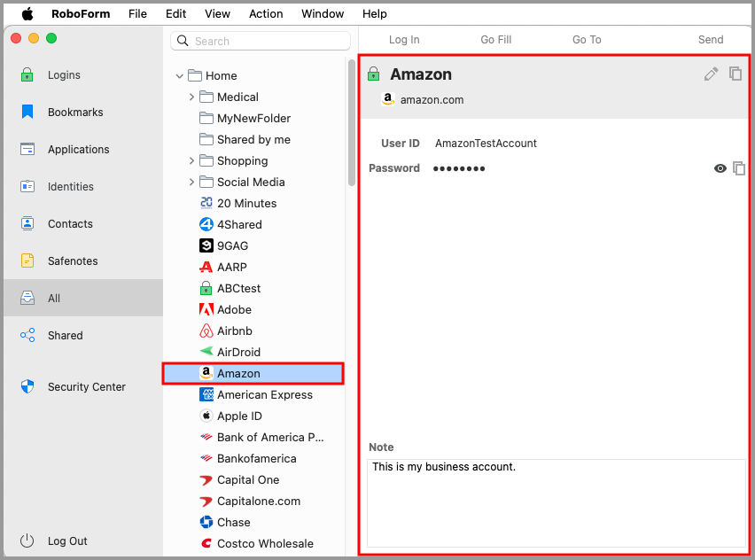Select the Apple ID login
This screenshot has height=560, width=755.
click(239, 416)
